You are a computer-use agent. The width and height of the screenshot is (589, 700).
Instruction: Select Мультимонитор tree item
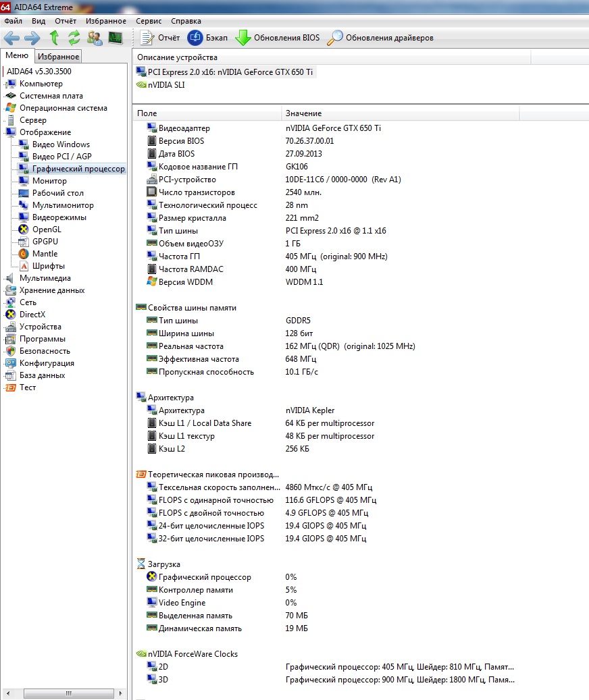[x=63, y=205]
